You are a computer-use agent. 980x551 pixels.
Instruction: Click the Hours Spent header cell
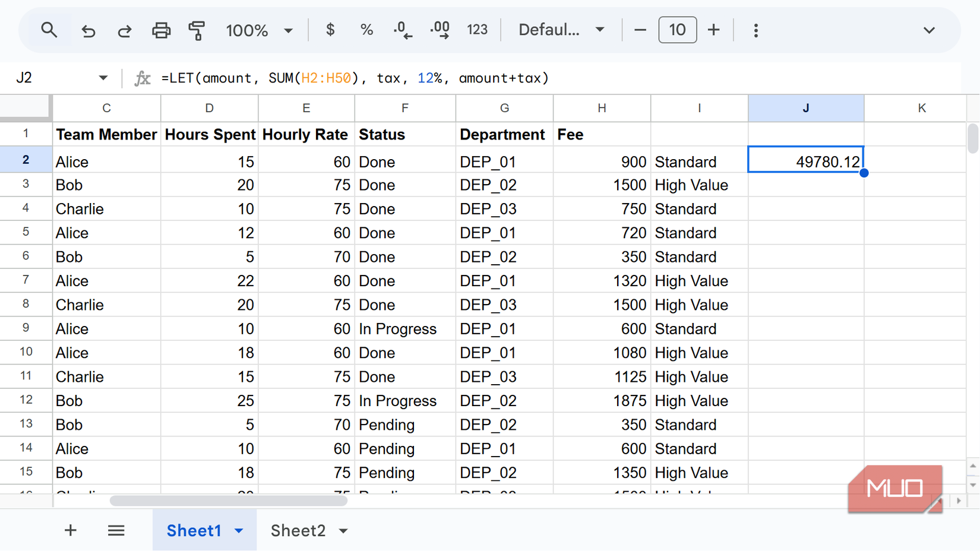coord(209,135)
